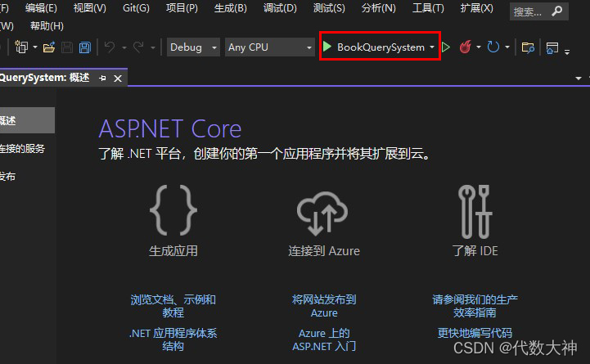Expand the new project dropdown arrow

click(x=35, y=47)
